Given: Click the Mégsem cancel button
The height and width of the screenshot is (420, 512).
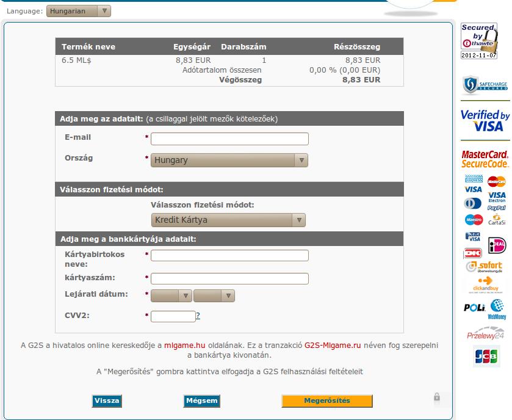Looking at the screenshot, I should (201, 401).
